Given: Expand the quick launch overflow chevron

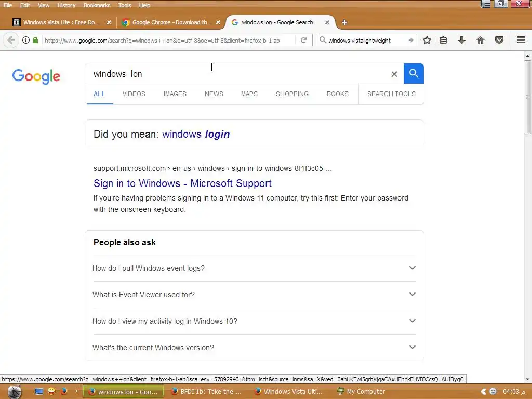Looking at the screenshot, I should pyautogui.click(x=76, y=391).
